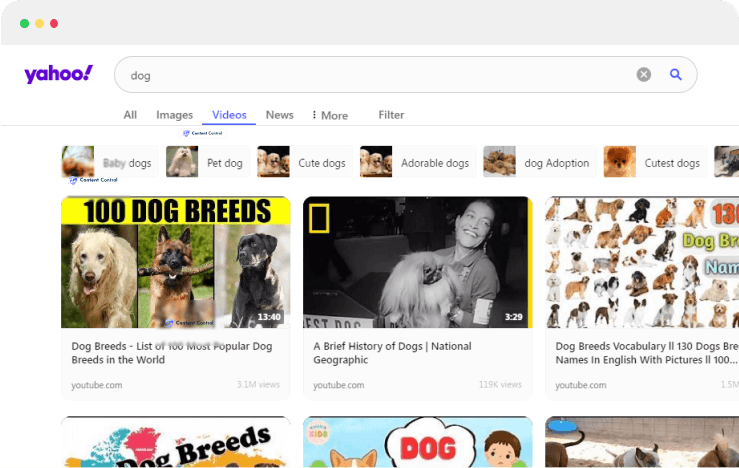Screen dimensions: 739x468
Task: Click the three-dot icon beside More
Action: click(x=314, y=115)
